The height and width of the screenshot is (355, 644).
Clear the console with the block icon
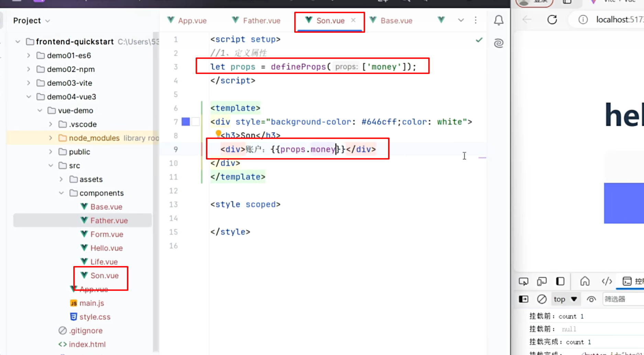[542, 299]
